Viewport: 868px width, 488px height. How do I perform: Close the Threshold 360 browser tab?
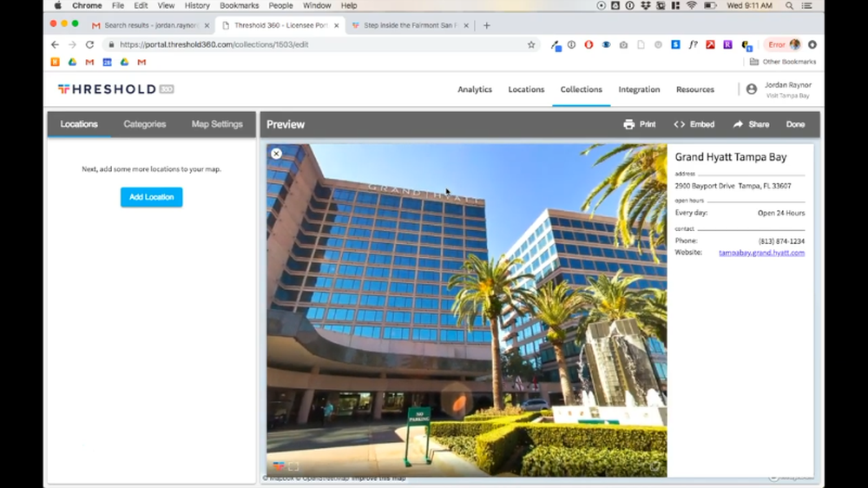tap(336, 25)
